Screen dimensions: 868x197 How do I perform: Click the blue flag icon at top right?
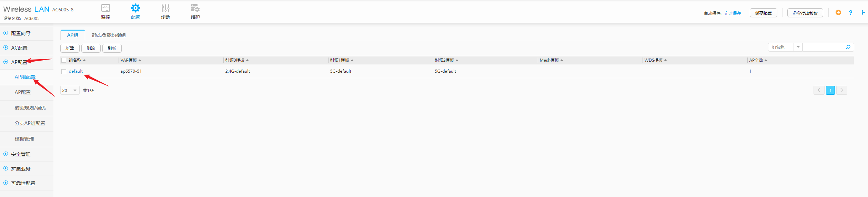(863, 13)
